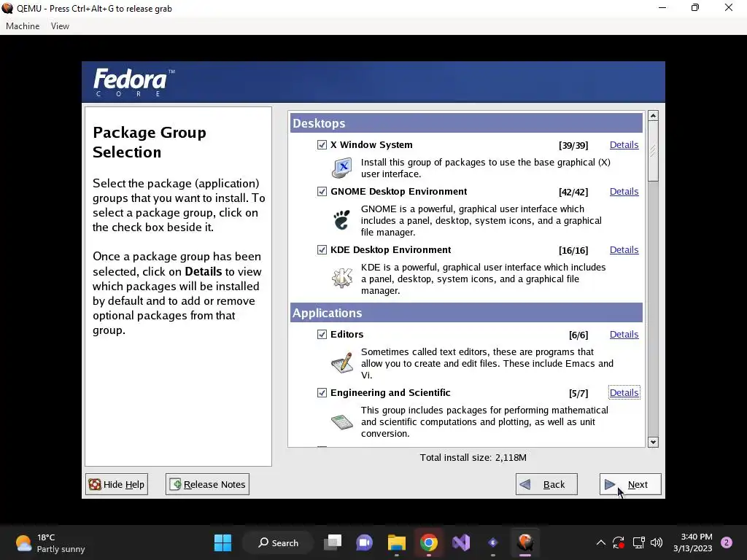Uncheck X Window System group

[x=322, y=145]
